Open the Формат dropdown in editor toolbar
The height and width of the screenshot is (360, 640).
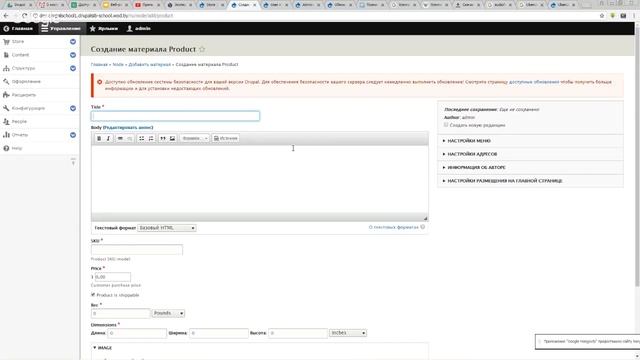195,138
